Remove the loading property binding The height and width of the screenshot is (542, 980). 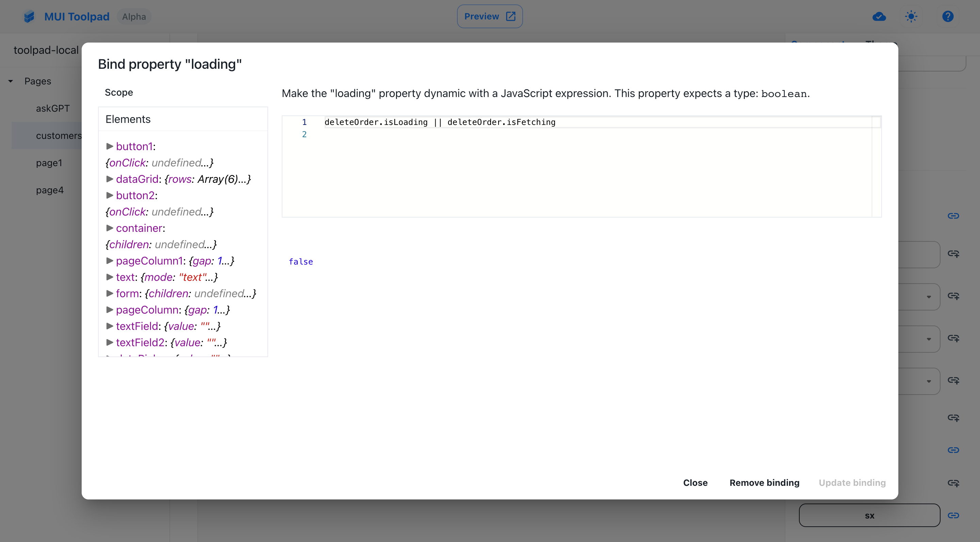click(x=764, y=483)
